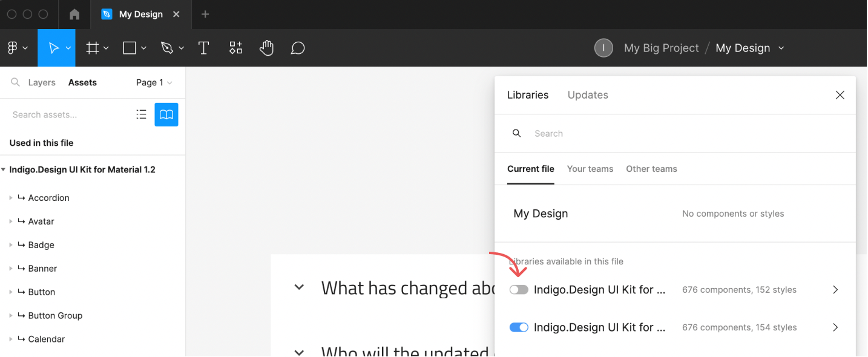Expand the Accordion component group
868x357 pixels.
point(11,197)
